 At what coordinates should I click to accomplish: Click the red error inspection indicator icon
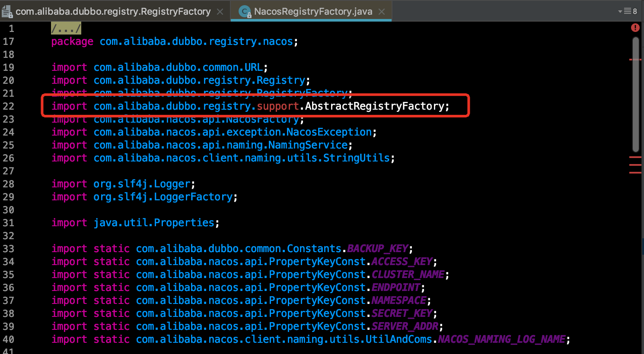coord(635,28)
